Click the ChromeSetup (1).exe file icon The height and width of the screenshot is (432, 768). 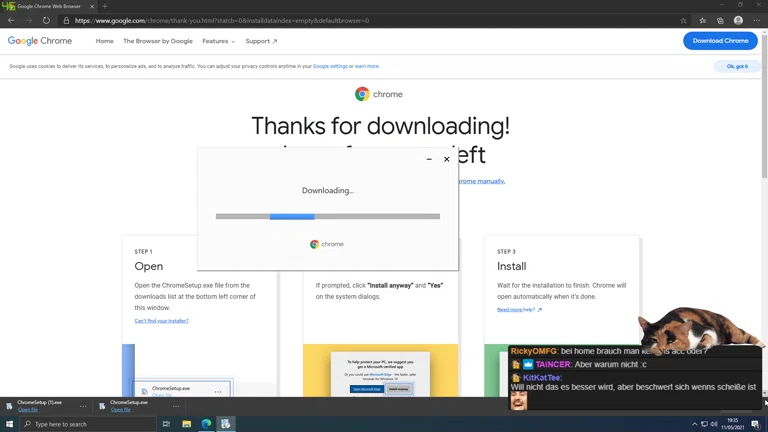coord(9,406)
